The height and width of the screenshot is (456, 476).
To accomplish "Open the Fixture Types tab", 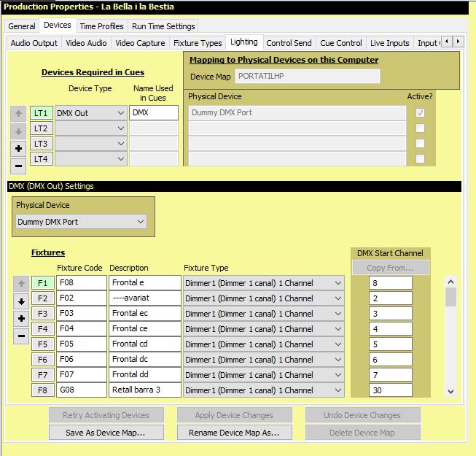I will [x=198, y=43].
